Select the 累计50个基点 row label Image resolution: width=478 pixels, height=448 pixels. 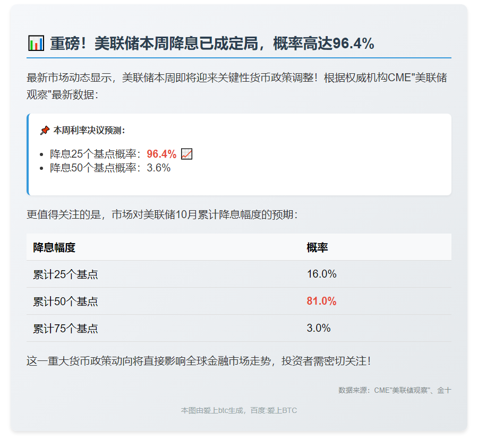pyautogui.click(x=65, y=301)
